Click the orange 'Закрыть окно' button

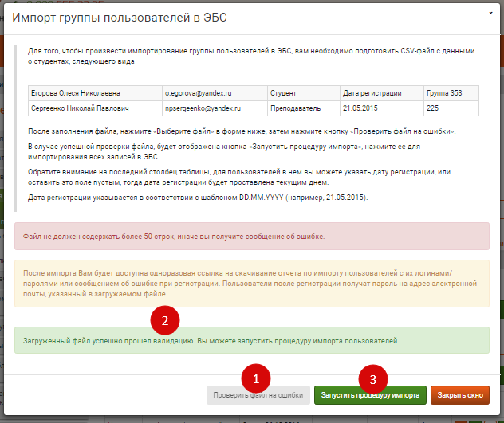coord(460,395)
